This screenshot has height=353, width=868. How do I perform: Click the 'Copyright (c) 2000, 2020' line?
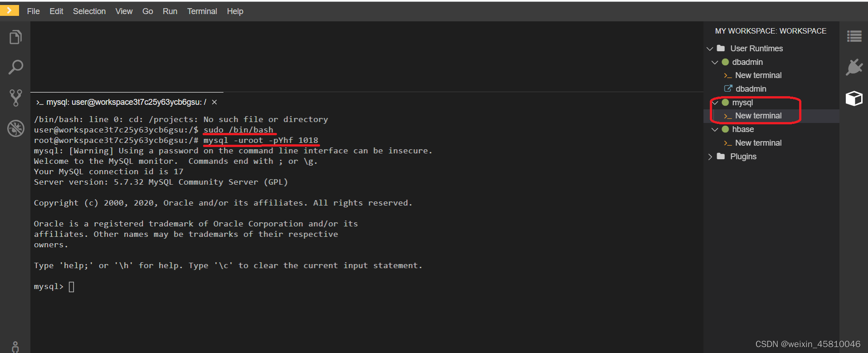click(x=223, y=203)
